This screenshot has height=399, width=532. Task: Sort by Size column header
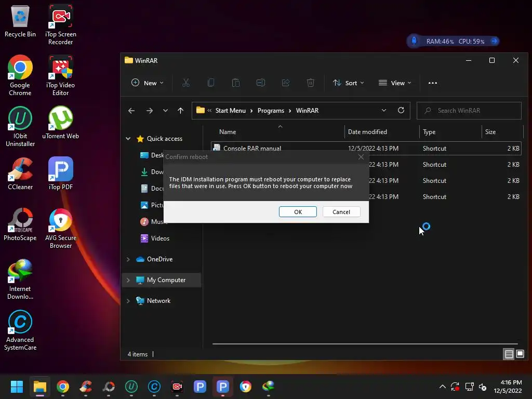click(x=502, y=131)
